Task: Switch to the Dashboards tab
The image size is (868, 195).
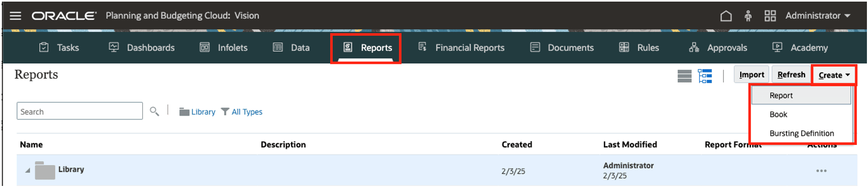Action: (142, 47)
